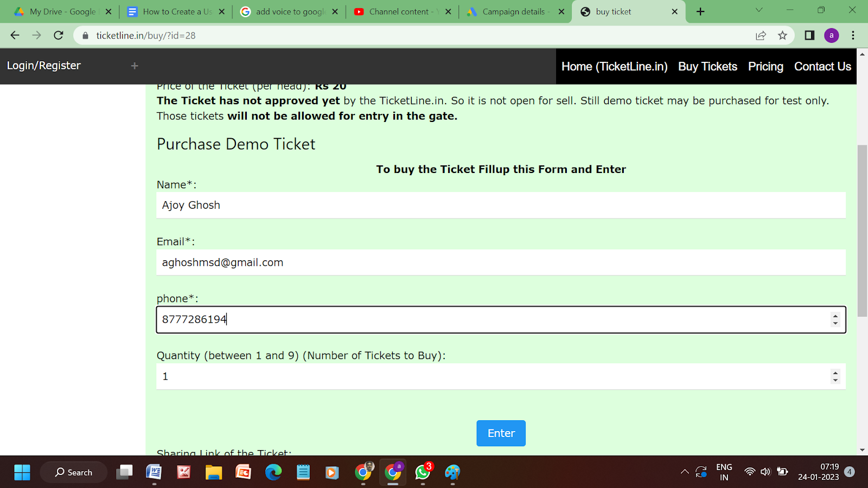Go to the Pricing page
868x488 pixels.
coord(765,66)
